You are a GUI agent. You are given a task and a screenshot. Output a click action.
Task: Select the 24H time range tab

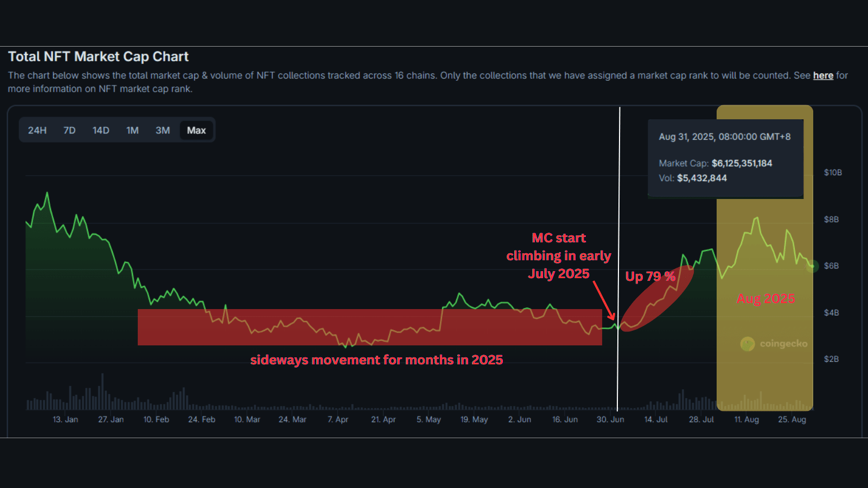[x=37, y=130]
